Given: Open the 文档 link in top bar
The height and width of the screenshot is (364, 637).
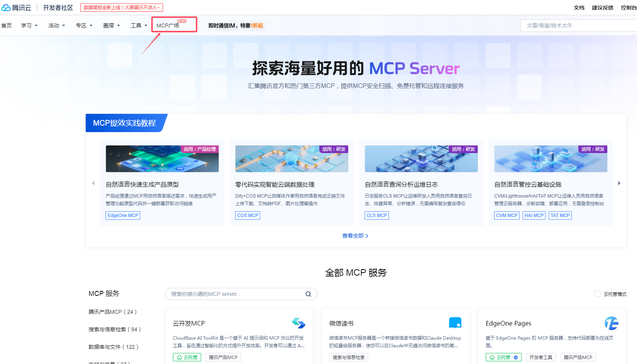Looking at the screenshot, I should pyautogui.click(x=579, y=8).
